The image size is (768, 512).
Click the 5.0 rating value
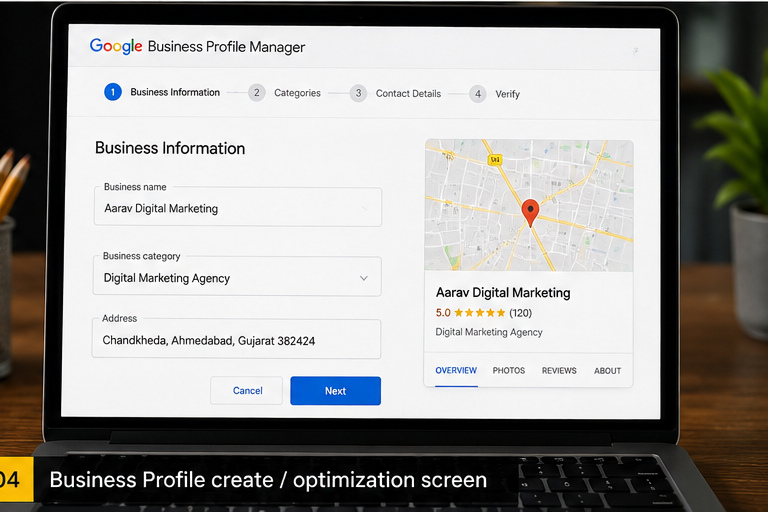(x=443, y=313)
